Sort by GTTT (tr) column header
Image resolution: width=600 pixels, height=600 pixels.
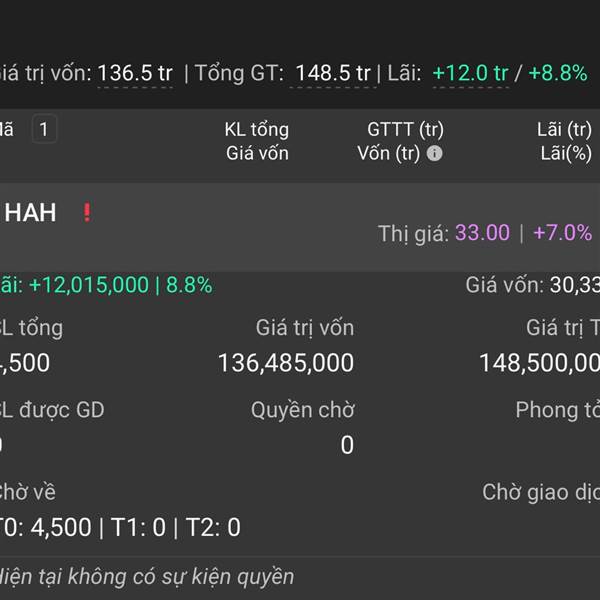[405, 129]
